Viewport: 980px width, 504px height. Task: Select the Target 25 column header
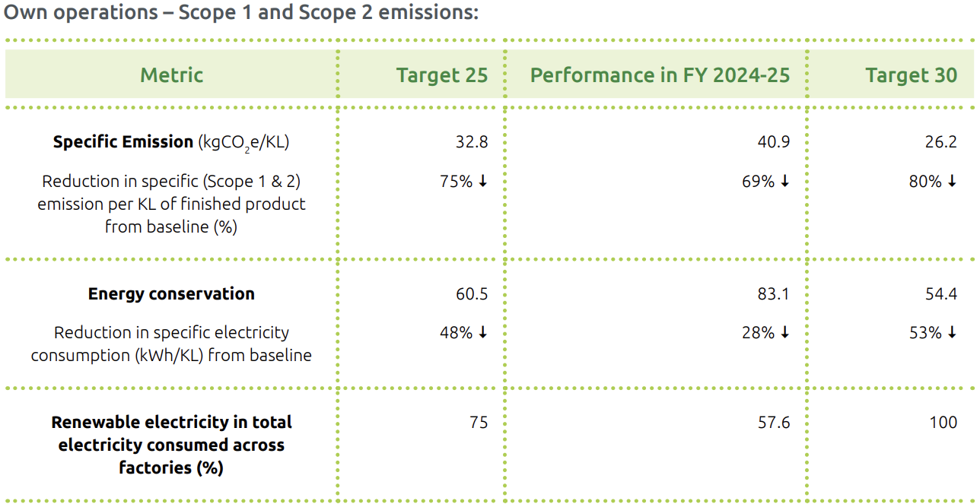click(x=441, y=75)
